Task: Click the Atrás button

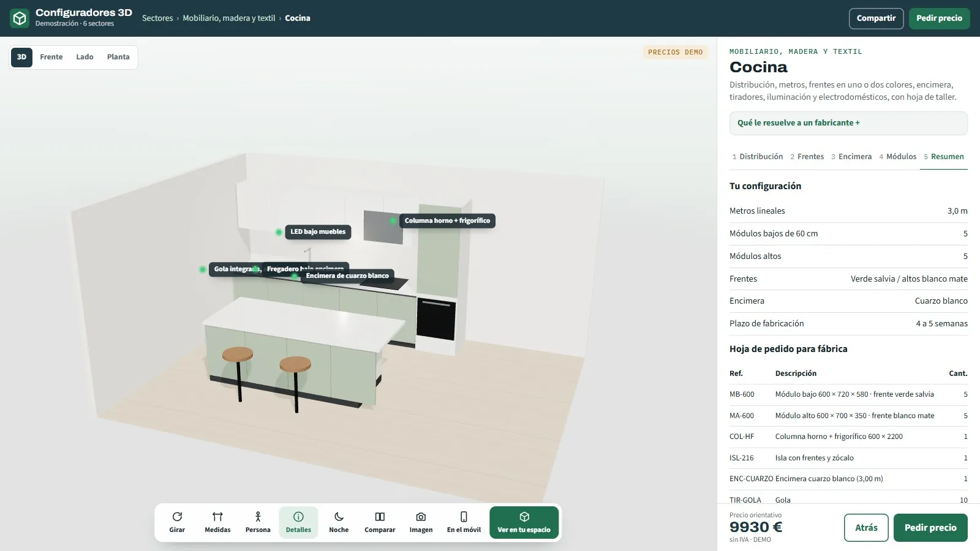Action: pyautogui.click(x=866, y=528)
